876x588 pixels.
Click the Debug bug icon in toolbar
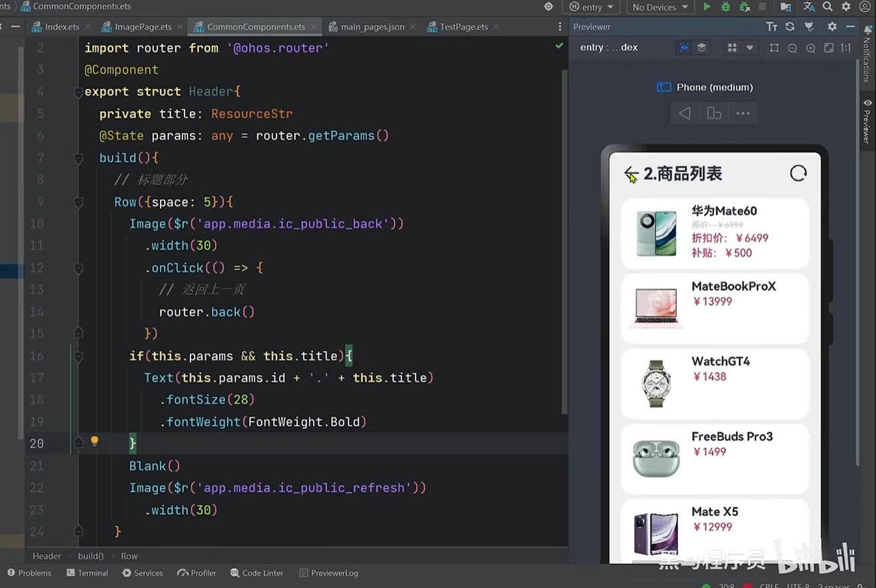(725, 7)
